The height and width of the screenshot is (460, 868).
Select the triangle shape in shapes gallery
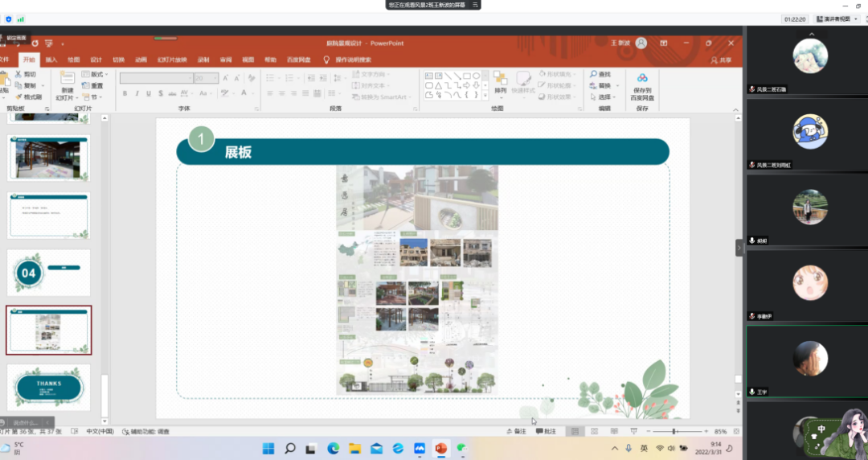coord(439,85)
